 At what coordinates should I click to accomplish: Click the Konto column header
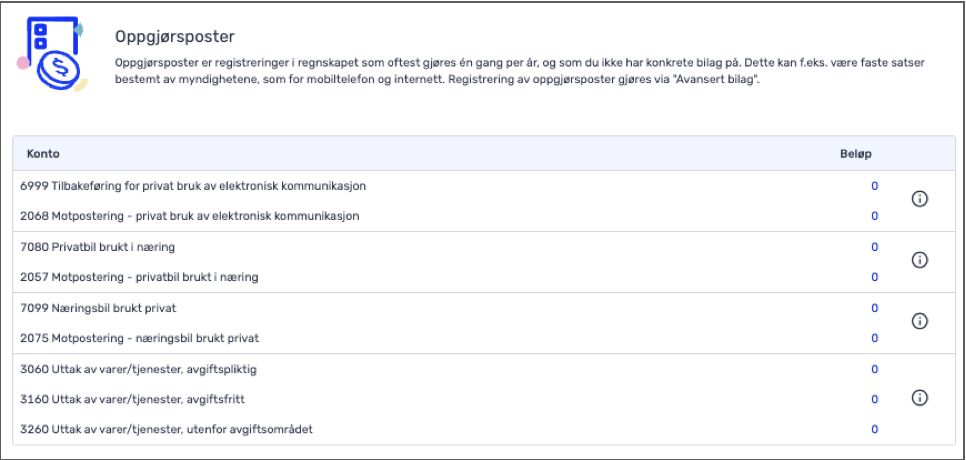43,154
